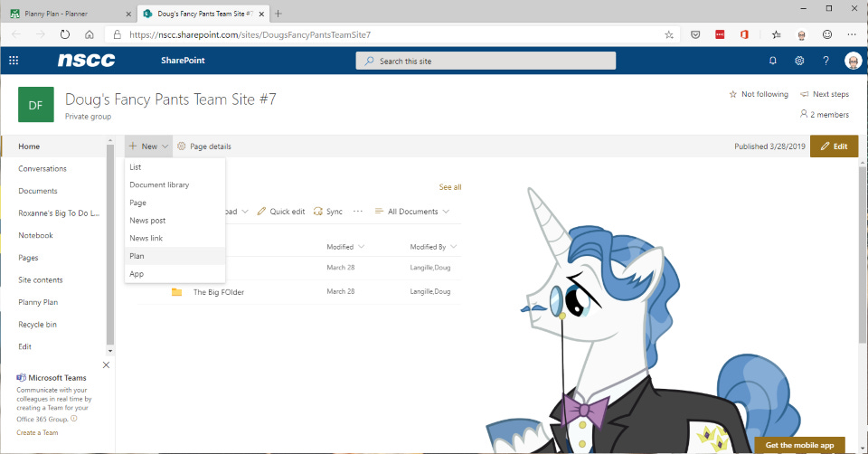Image resolution: width=868 pixels, height=454 pixels.
Task: Click Edit link in left navigation
Action: pyautogui.click(x=25, y=346)
